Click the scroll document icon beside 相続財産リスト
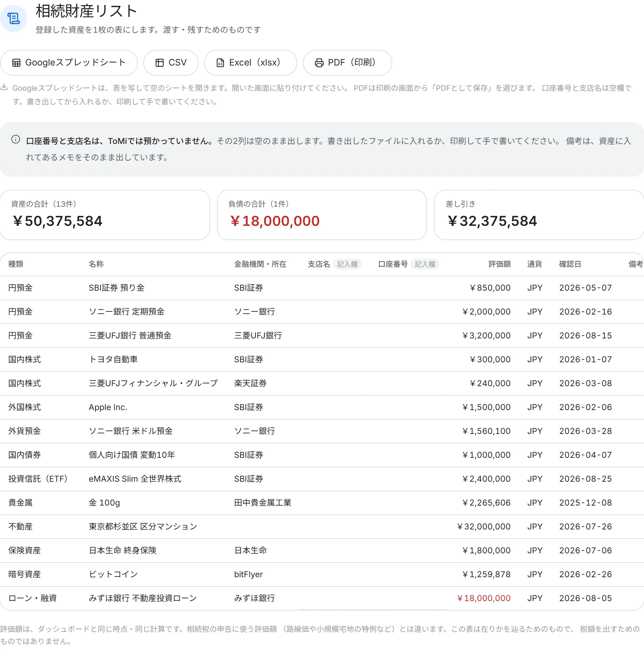The image size is (644, 670). point(14,18)
